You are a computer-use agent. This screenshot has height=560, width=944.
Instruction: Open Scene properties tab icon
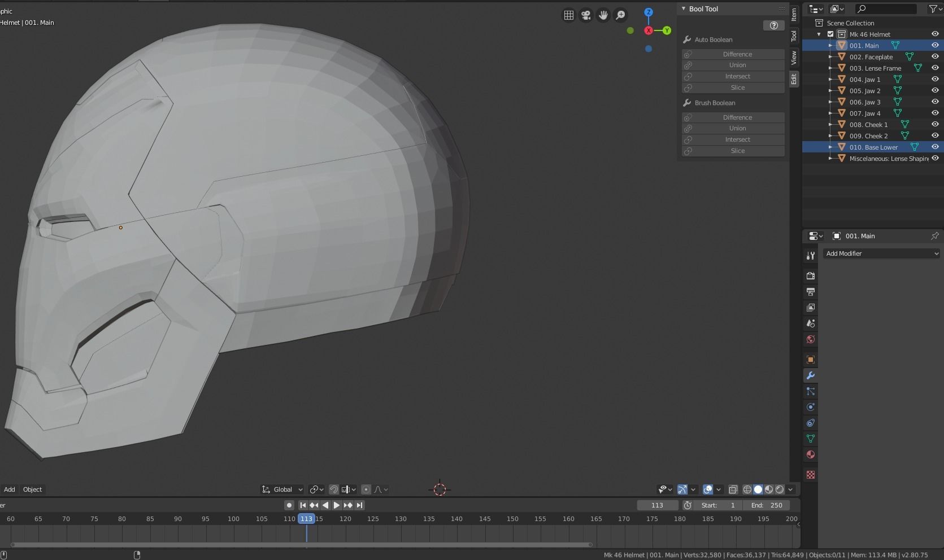[x=811, y=323]
